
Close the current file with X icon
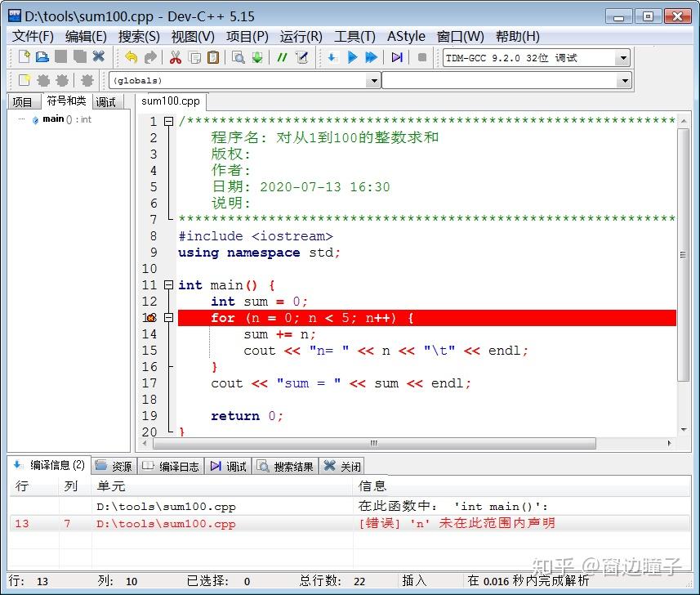[x=98, y=56]
